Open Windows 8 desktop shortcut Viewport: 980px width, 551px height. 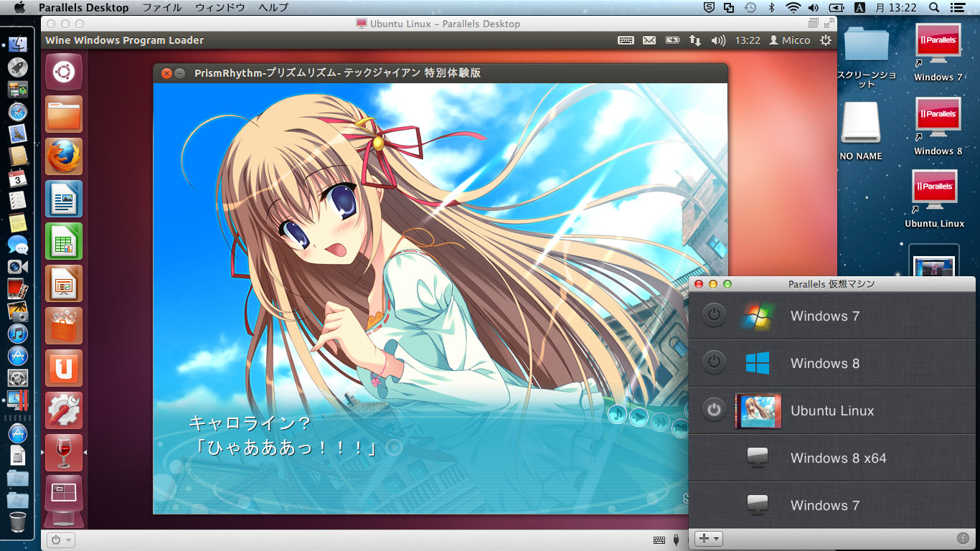tap(938, 126)
